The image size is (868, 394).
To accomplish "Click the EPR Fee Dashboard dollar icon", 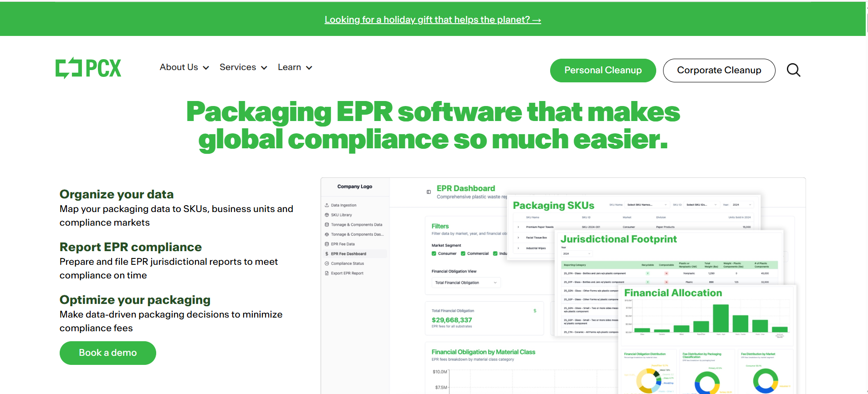I will [327, 254].
